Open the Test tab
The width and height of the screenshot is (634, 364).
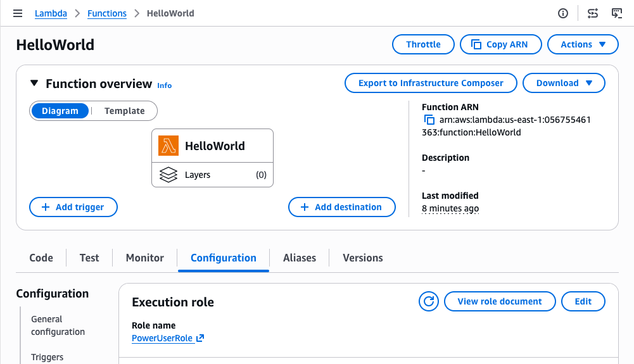point(89,258)
